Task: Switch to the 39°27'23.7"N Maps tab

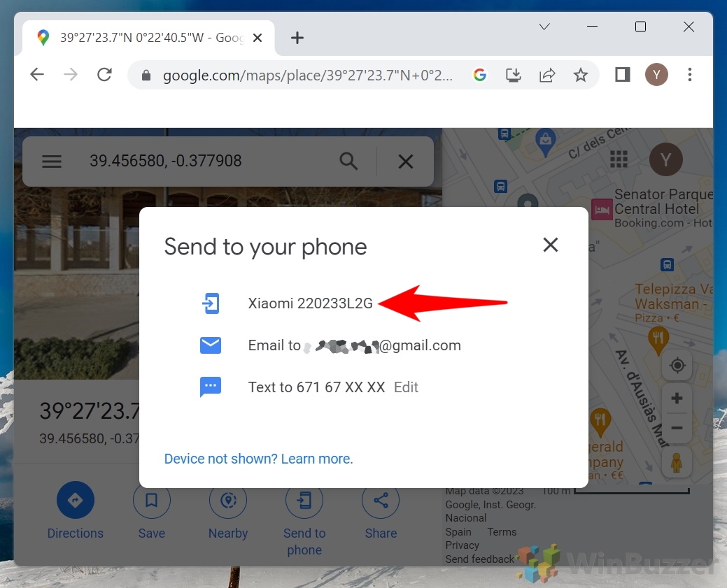Action: click(148, 38)
